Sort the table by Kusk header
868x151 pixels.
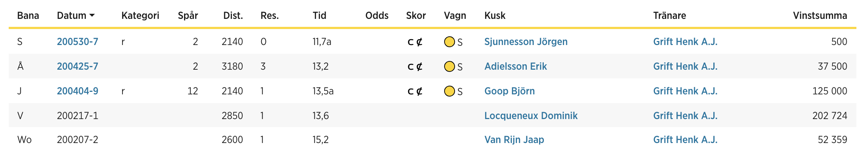tap(495, 16)
